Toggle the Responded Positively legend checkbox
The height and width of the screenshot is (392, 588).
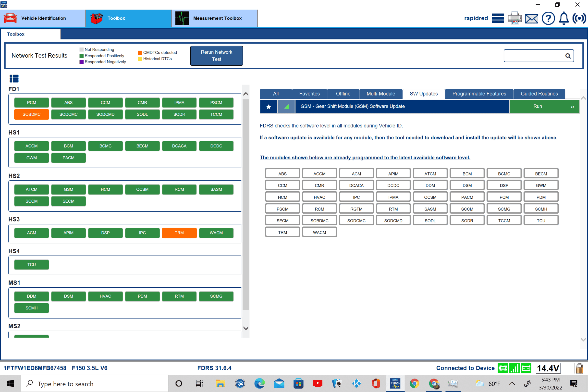coord(81,56)
